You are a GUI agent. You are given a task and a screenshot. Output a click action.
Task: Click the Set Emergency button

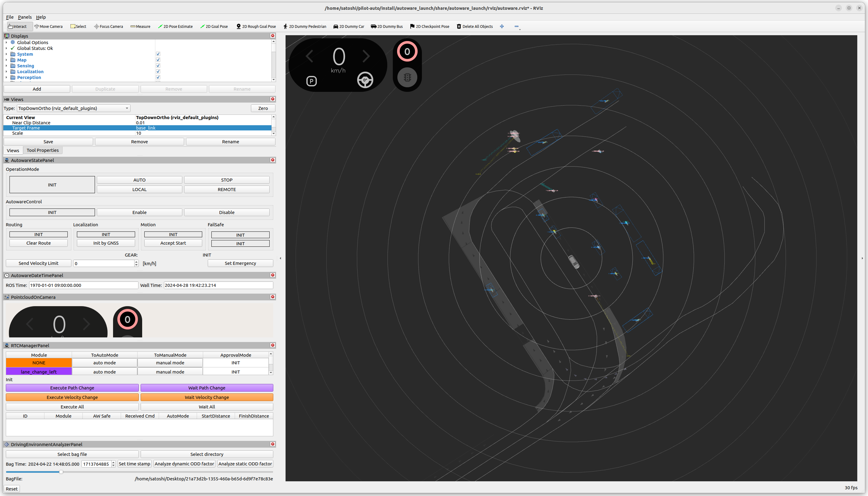point(240,263)
